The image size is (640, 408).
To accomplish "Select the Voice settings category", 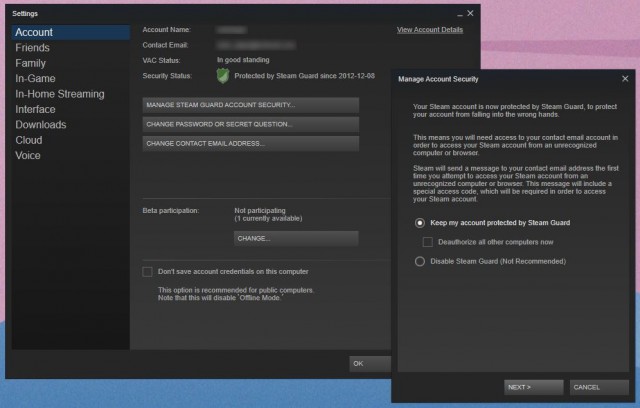I will (x=29, y=156).
